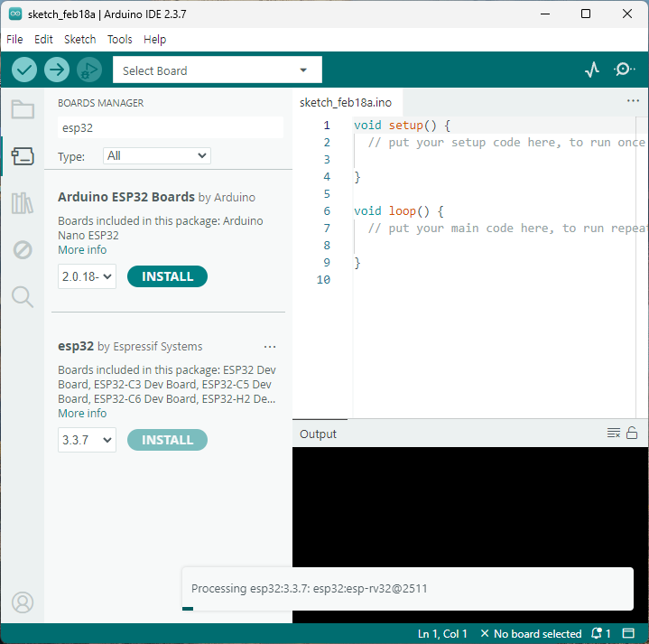Open the Help menu
This screenshot has width=649, height=644.
click(x=154, y=40)
